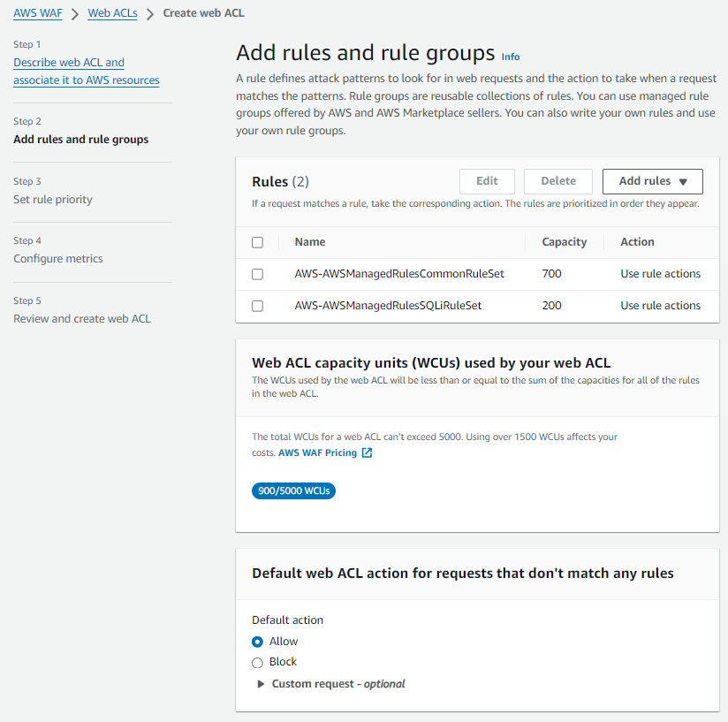Click the 900/5000 WCUs capacity badge
The height and width of the screenshot is (722, 728).
click(293, 491)
